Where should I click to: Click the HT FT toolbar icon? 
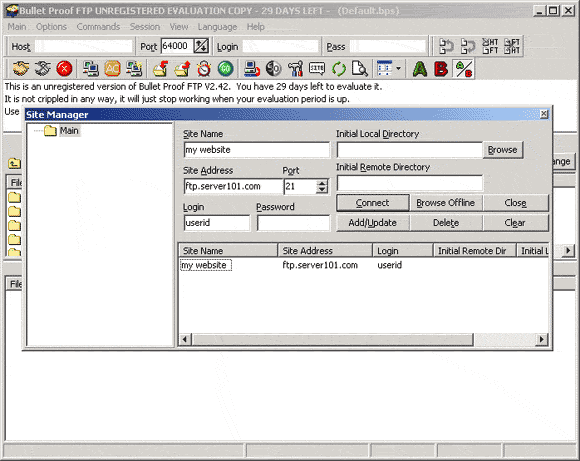pos(490,46)
